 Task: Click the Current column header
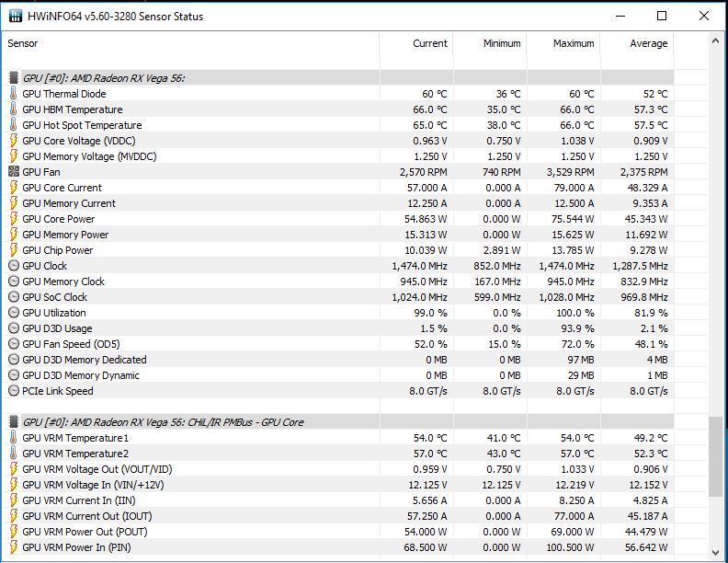pyautogui.click(x=429, y=43)
